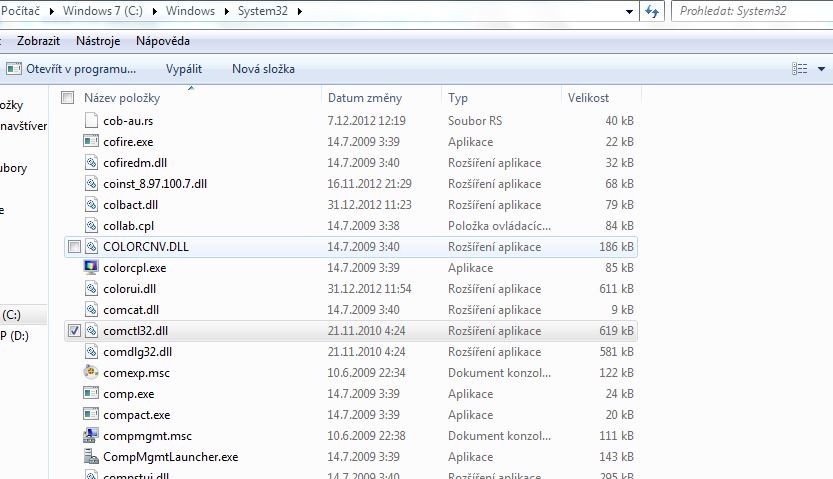Uncheck the comctl32.dll checkbox
The width and height of the screenshot is (833, 479).
(74, 330)
